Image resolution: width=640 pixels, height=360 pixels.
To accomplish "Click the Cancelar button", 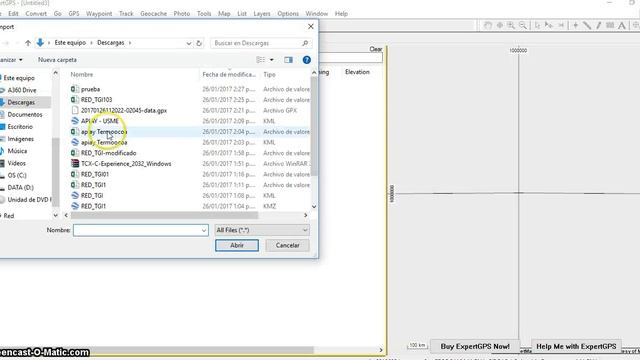I will coord(287,245).
